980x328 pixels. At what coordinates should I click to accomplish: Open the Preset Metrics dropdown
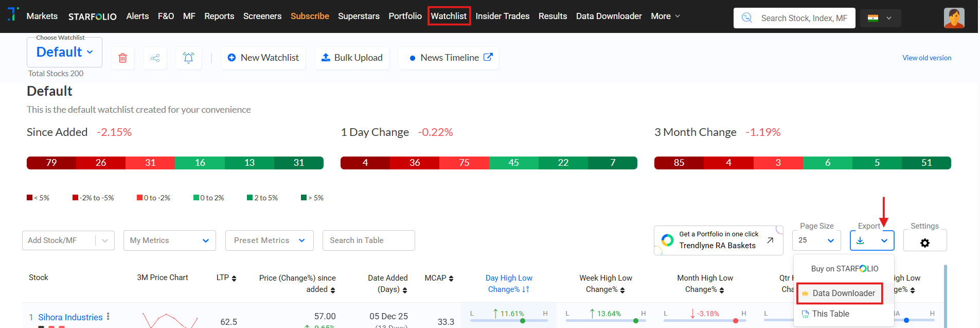(270, 240)
